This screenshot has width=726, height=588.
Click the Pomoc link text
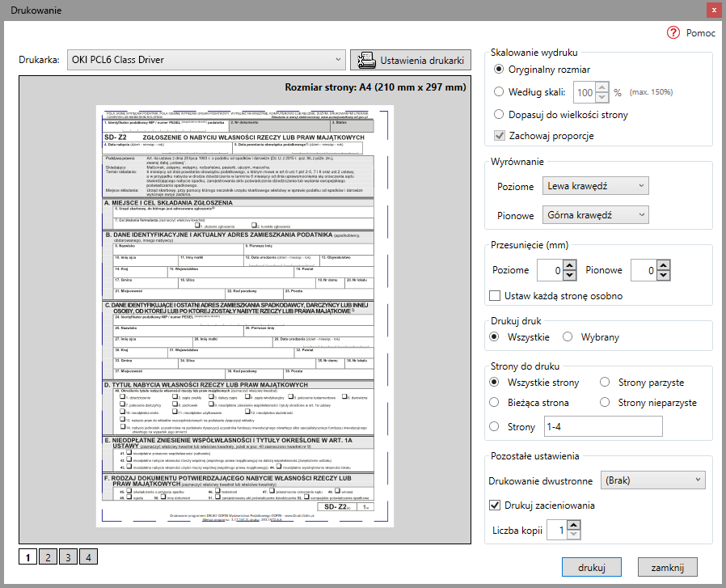point(701,33)
